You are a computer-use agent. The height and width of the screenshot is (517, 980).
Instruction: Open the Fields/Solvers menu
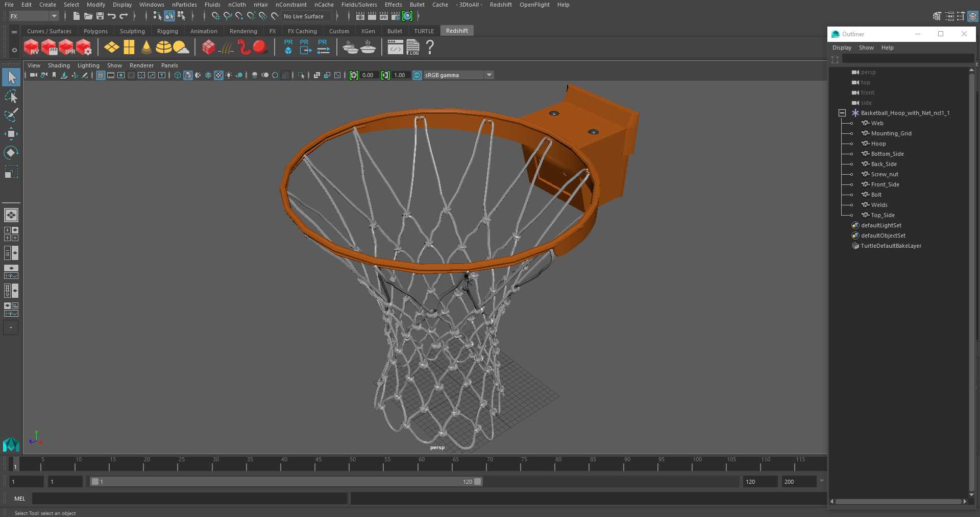(359, 5)
